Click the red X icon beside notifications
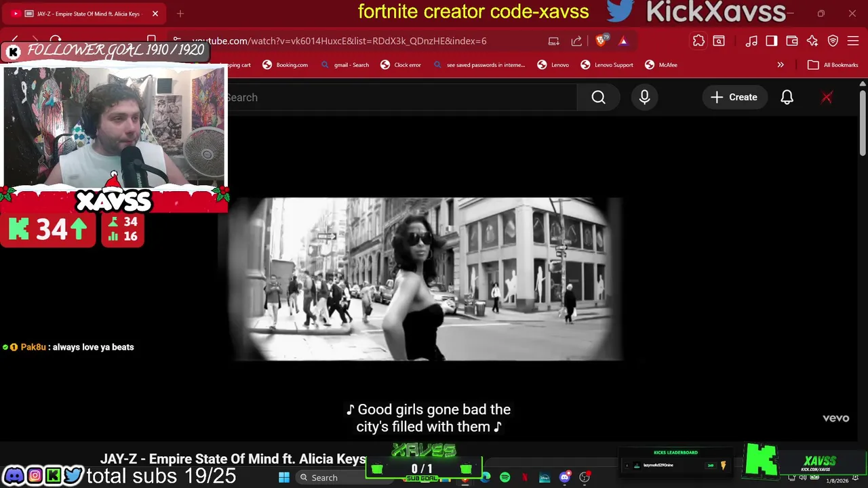 pyautogui.click(x=827, y=98)
